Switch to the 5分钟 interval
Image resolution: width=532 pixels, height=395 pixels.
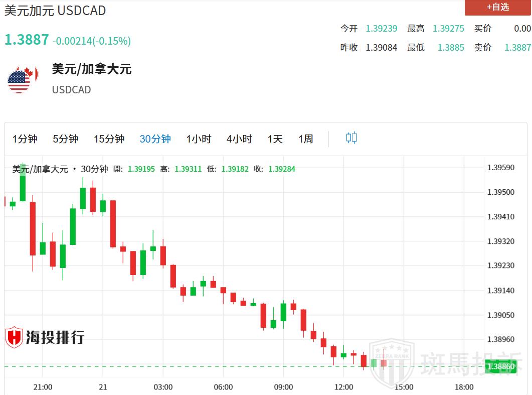pyautogui.click(x=66, y=139)
